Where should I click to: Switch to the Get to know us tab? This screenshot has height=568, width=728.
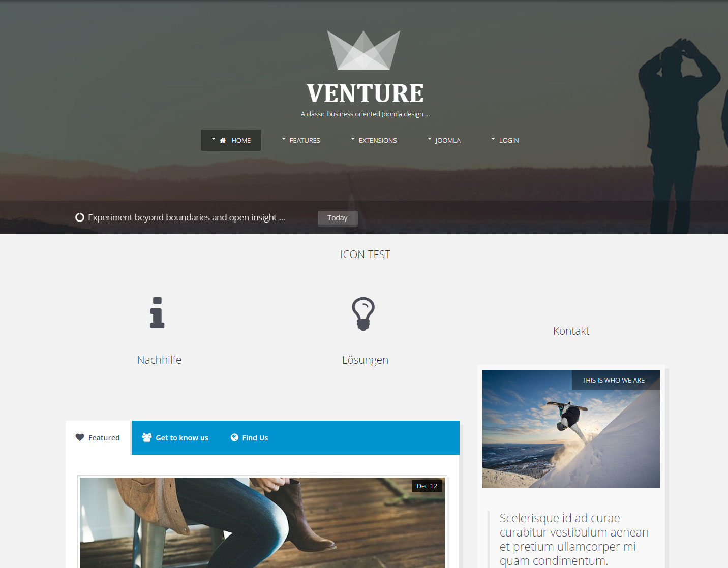[175, 437]
